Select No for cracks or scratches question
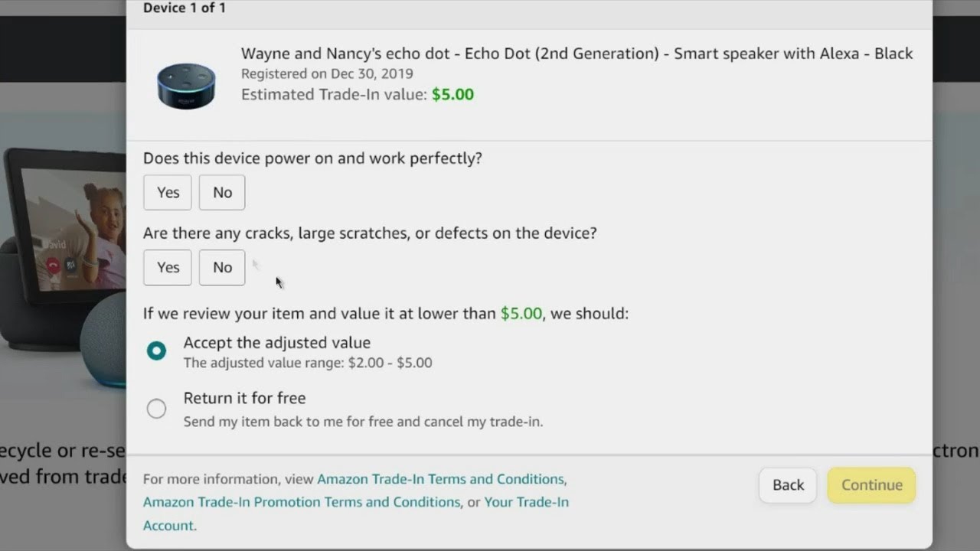Image resolution: width=980 pixels, height=551 pixels. pyautogui.click(x=222, y=267)
